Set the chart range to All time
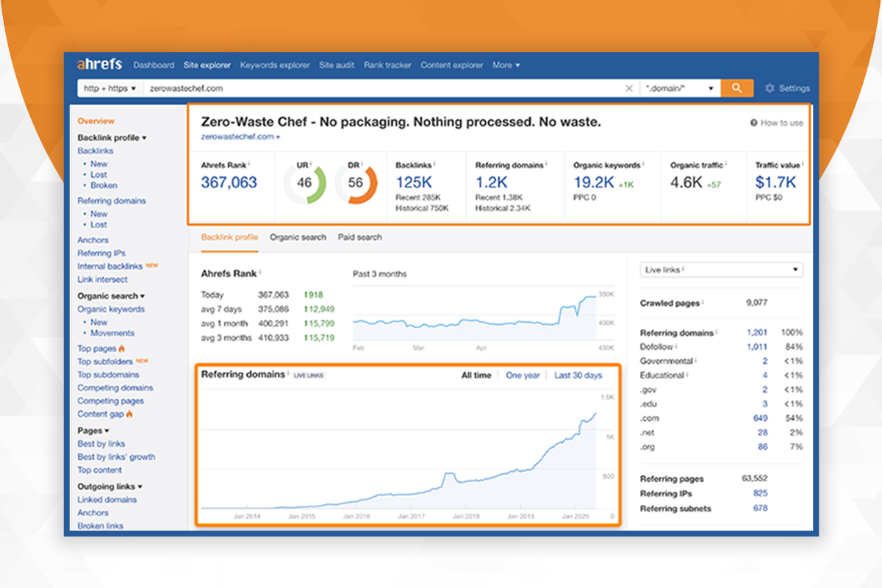This screenshot has height=588, width=882. coord(476,376)
